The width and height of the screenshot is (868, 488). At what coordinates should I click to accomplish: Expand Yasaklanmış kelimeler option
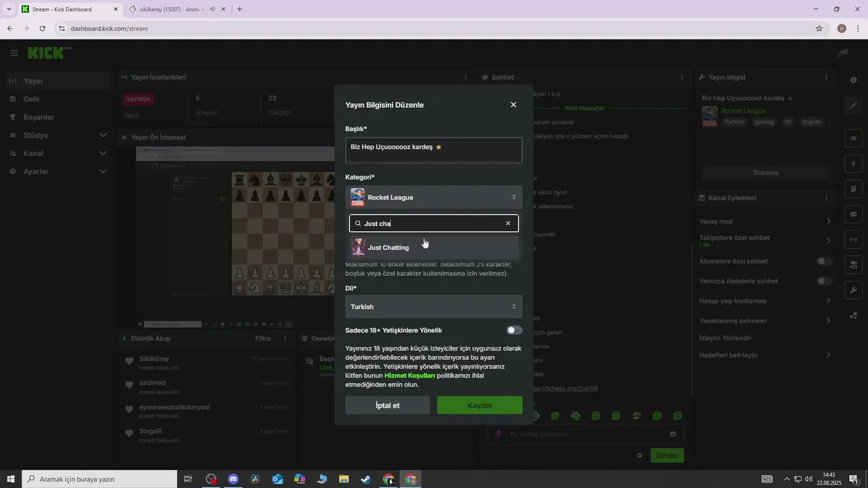click(x=766, y=321)
